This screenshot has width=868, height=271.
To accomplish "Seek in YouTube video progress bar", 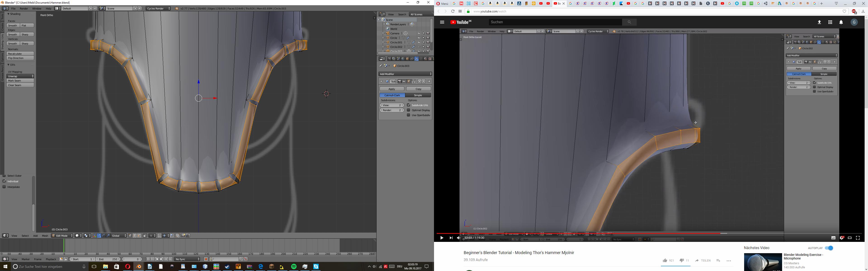I will click(x=649, y=233).
